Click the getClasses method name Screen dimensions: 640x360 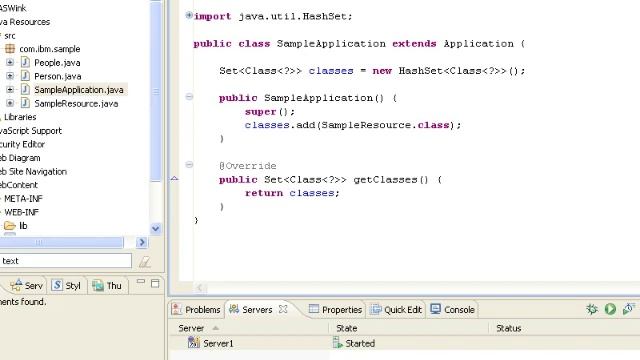tap(385, 180)
